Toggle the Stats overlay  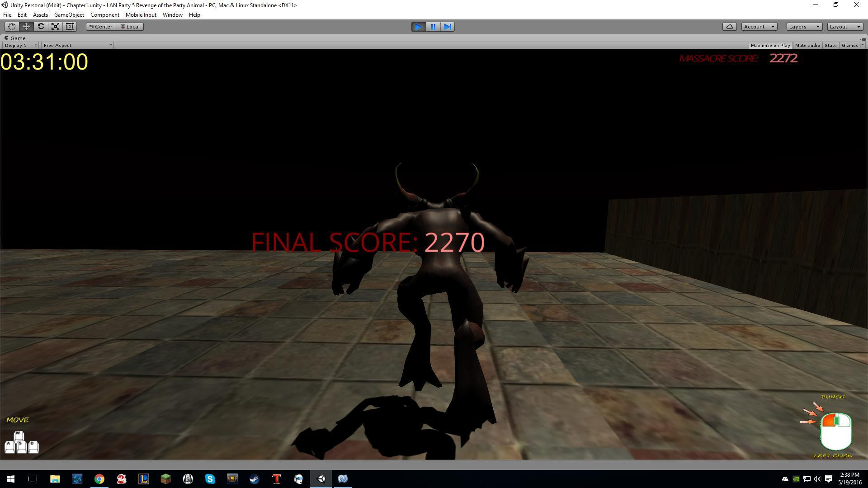pyautogui.click(x=830, y=45)
